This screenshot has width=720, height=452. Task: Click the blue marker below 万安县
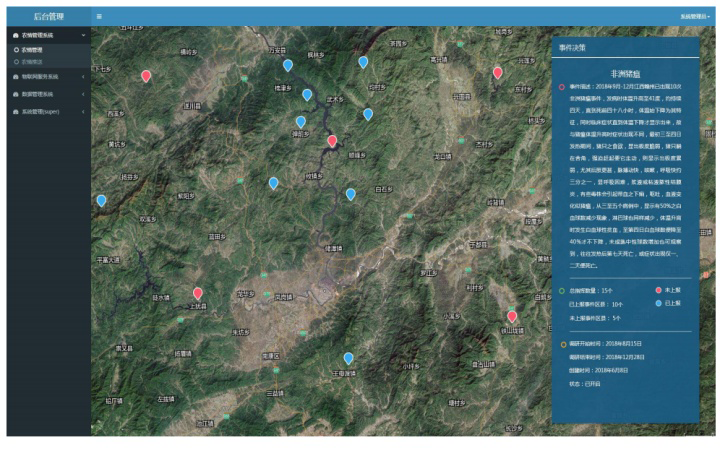[x=288, y=65]
